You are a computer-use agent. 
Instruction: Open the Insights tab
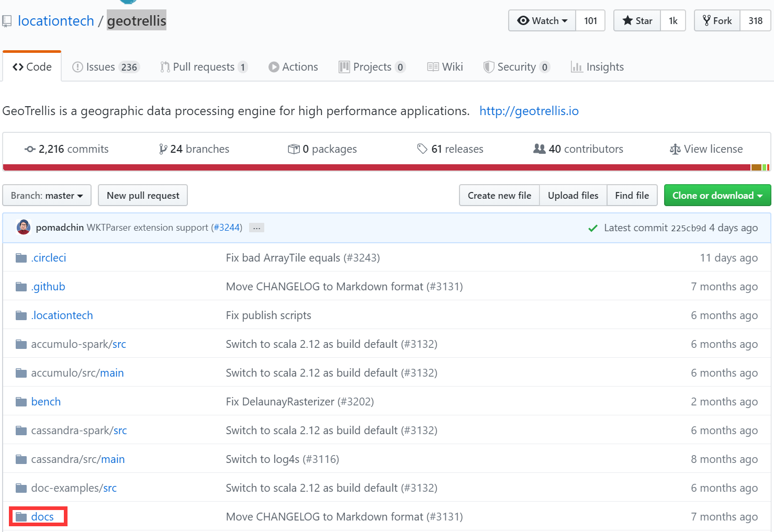(x=597, y=67)
